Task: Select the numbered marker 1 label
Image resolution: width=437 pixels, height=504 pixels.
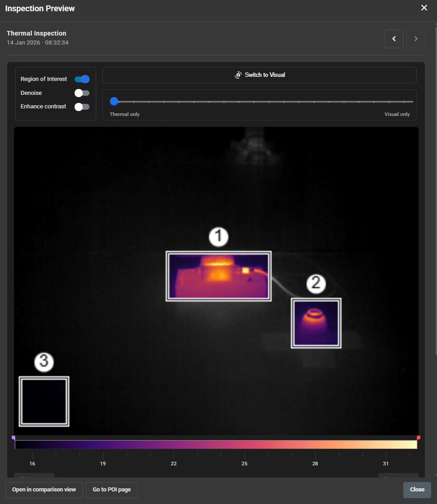Action: pos(218,237)
